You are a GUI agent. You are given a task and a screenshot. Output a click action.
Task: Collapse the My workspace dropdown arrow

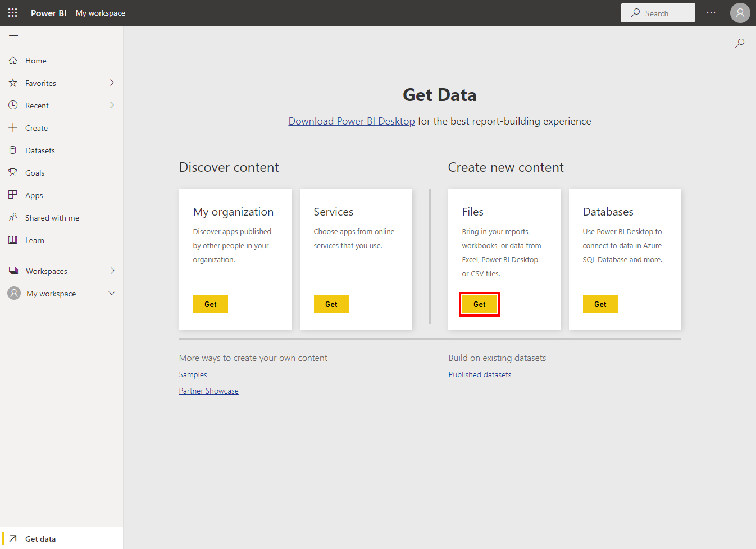point(112,294)
